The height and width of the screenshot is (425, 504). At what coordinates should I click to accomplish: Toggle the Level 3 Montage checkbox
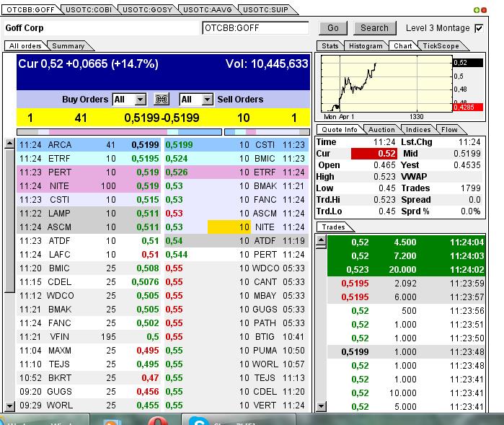click(x=479, y=28)
